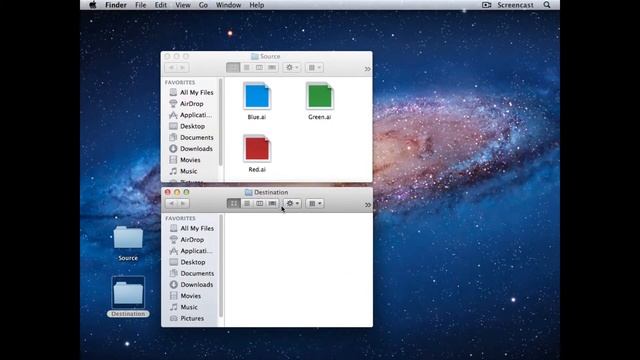Click the Source sidebar scrollbar
Screen dimensions: 640x360
click(221, 122)
